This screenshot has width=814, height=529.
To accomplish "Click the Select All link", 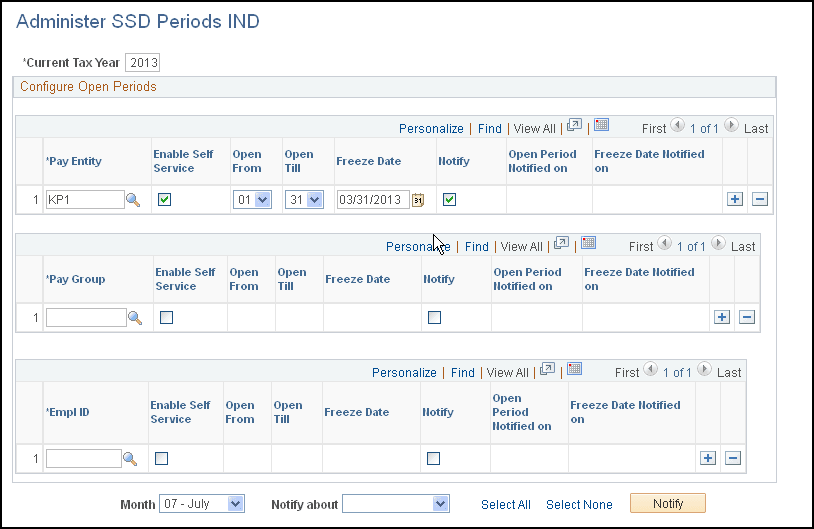I will 506,505.
